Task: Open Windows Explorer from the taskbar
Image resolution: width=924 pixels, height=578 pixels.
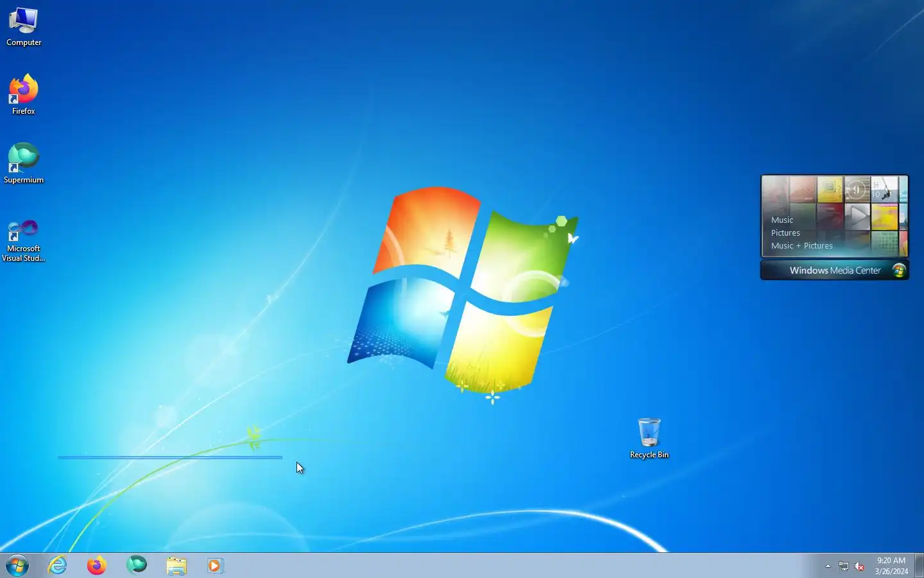Action: pyautogui.click(x=176, y=565)
